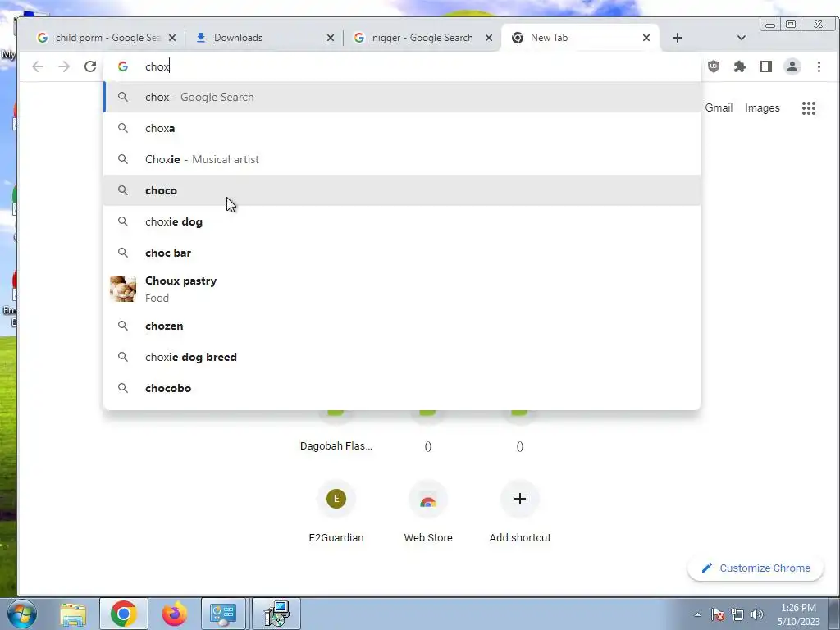The width and height of the screenshot is (840, 630).
Task: Select the 'choxie dog breed' suggestion
Action: point(402,357)
